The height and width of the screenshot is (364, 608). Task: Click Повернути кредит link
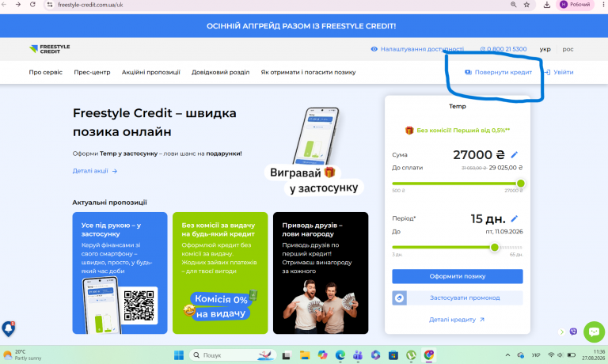pos(498,72)
